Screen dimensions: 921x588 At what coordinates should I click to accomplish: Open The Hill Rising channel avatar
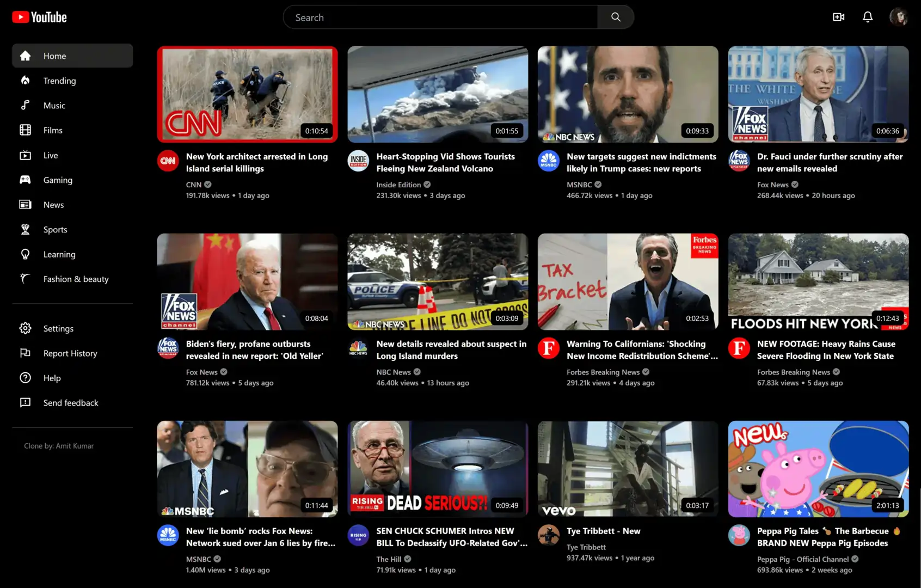pyautogui.click(x=358, y=536)
